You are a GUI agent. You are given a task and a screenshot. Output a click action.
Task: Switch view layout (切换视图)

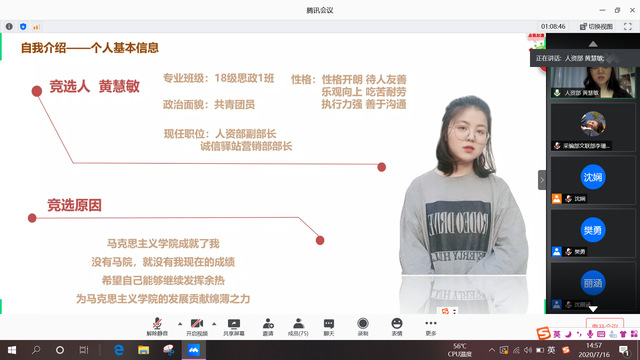[x=596, y=27]
